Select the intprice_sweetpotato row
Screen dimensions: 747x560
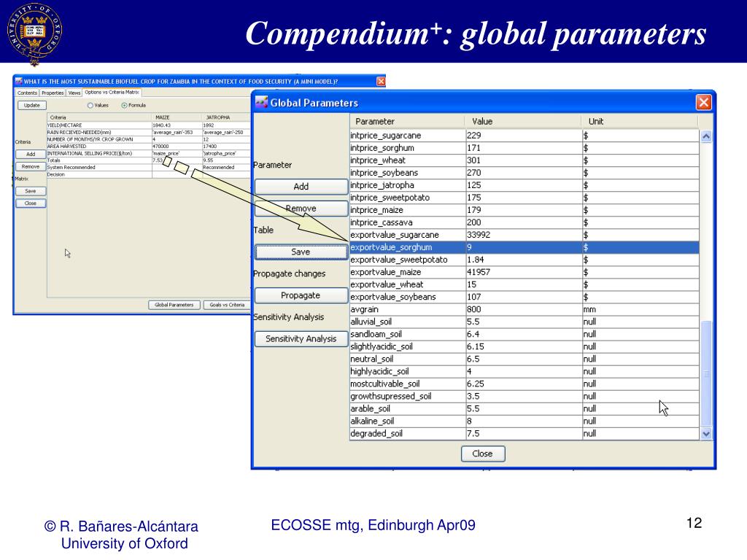525,198
